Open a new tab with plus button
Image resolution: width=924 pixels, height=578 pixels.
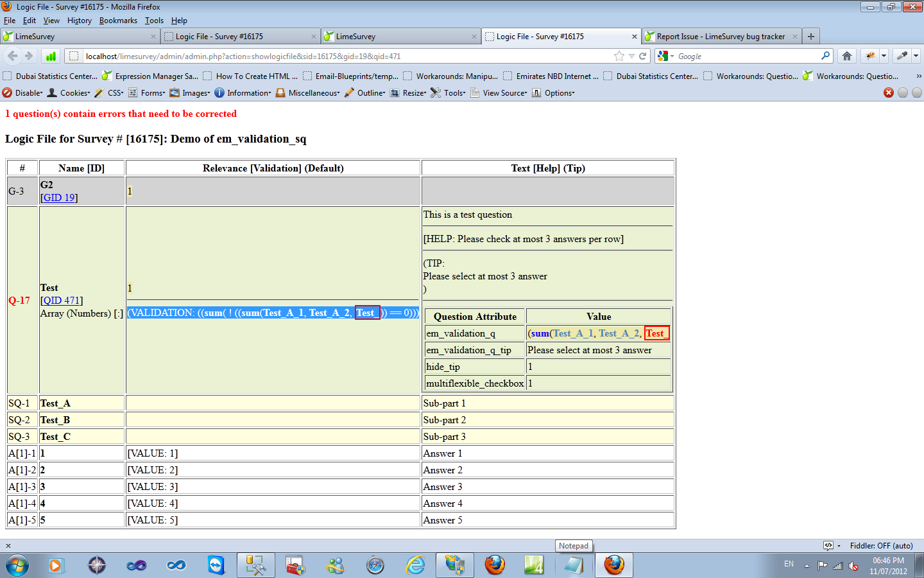[811, 37]
